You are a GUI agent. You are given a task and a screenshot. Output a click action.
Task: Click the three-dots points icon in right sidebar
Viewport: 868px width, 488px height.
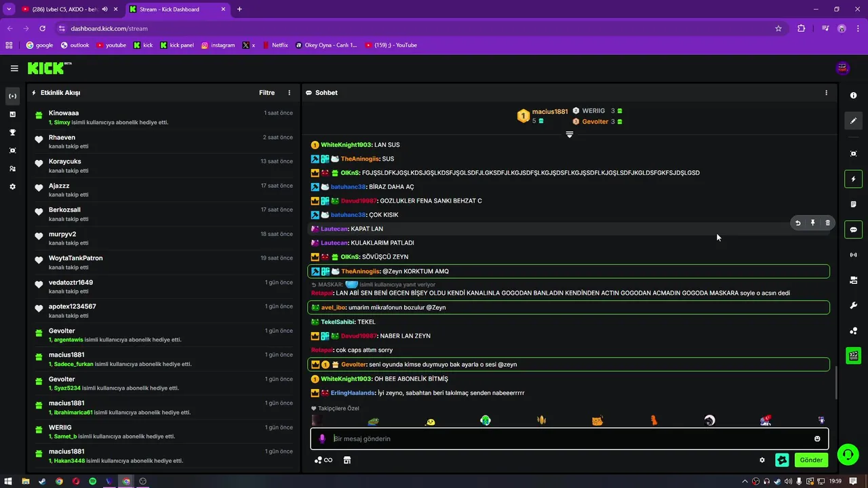[x=853, y=331]
